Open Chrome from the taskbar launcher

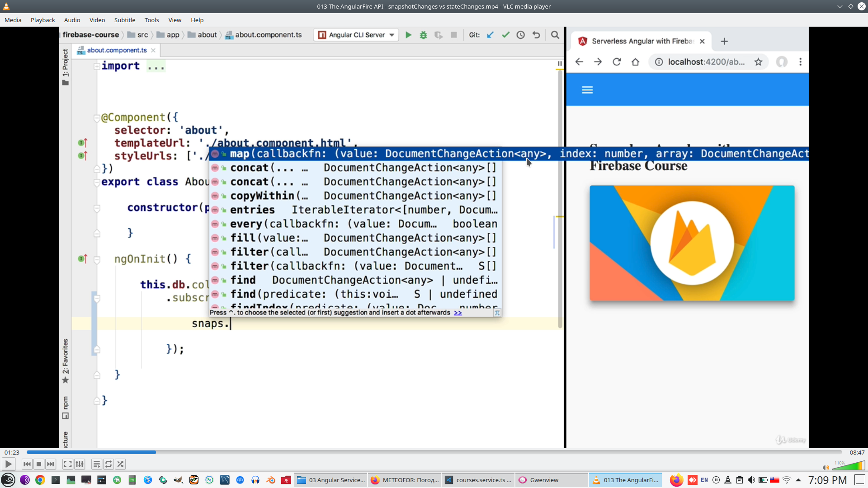point(40,480)
